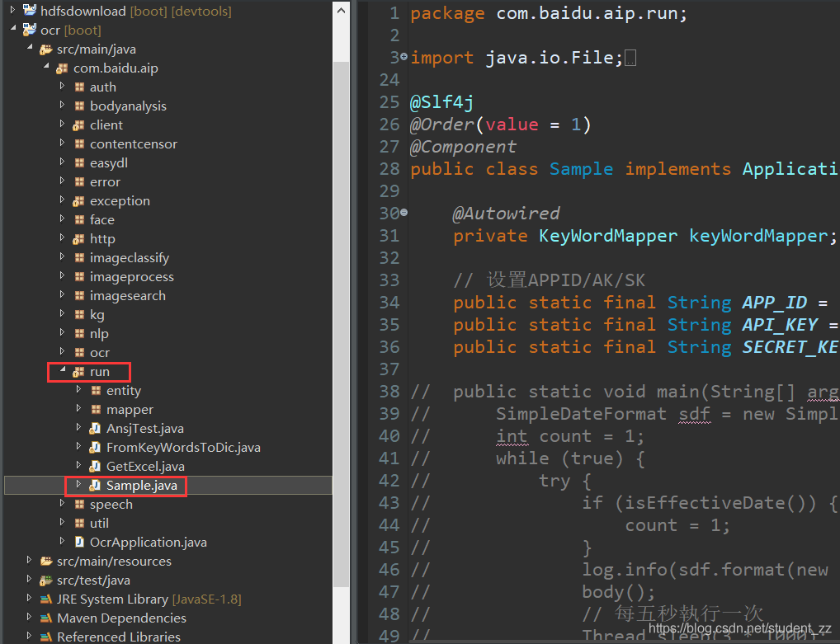Click the auth package icon

tap(79, 87)
